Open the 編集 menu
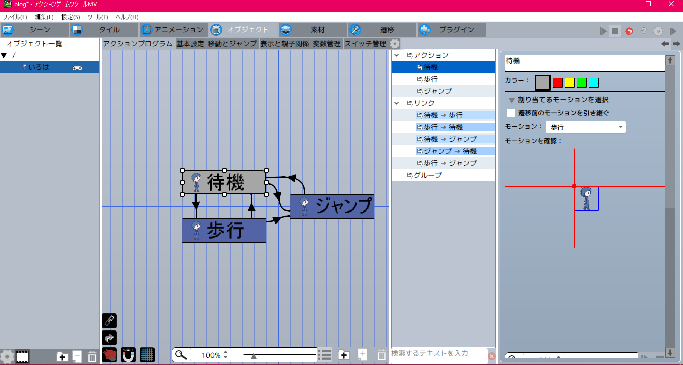 point(44,17)
